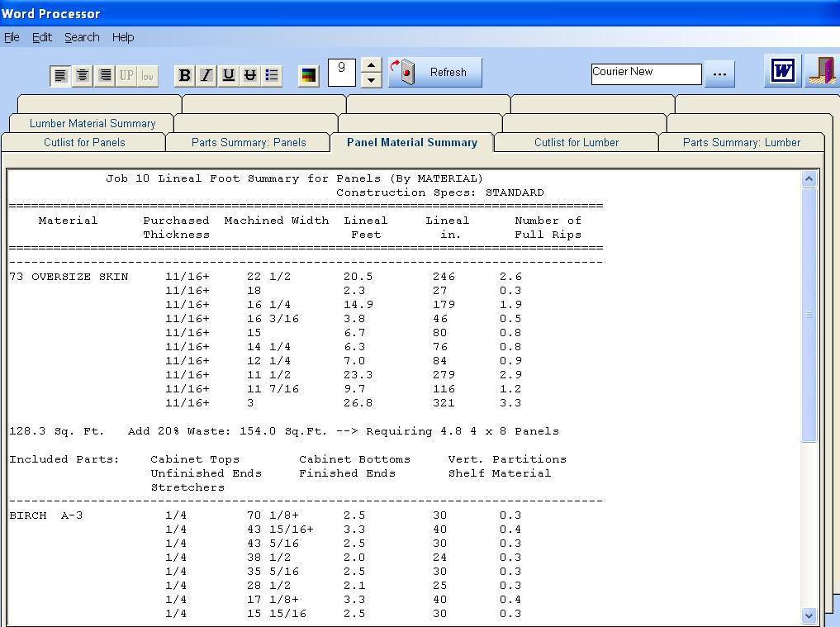Click the '22 1/2' machined width value
The width and height of the screenshot is (840, 627).
[x=269, y=277]
